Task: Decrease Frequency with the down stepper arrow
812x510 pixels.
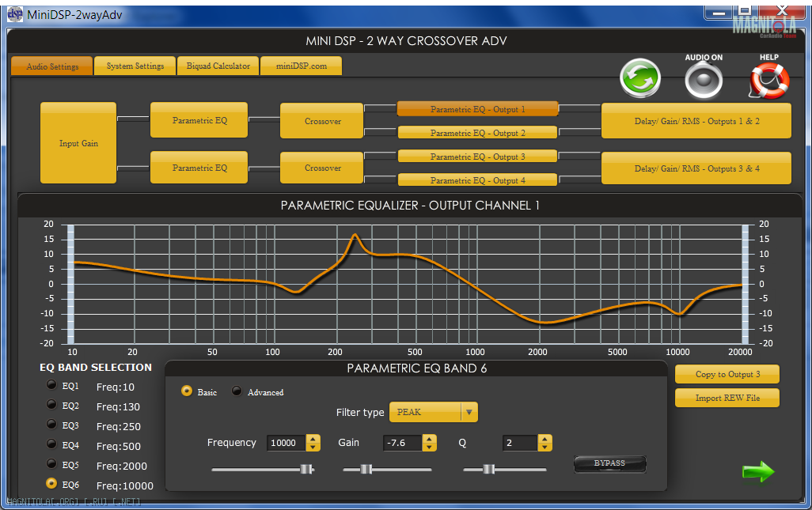Action: click(x=313, y=447)
